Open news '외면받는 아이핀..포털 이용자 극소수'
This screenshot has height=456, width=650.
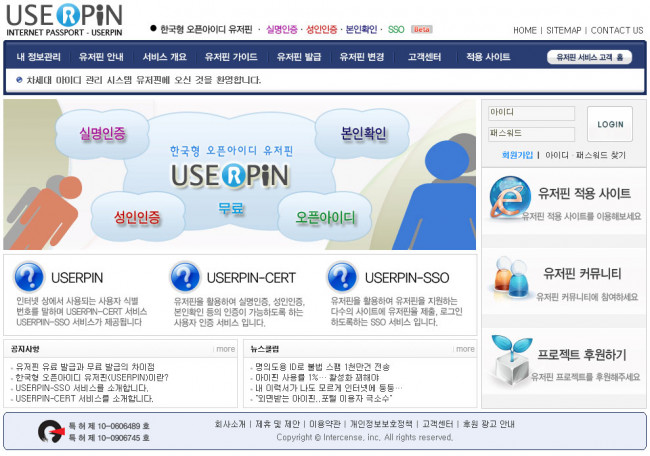[x=323, y=399]
